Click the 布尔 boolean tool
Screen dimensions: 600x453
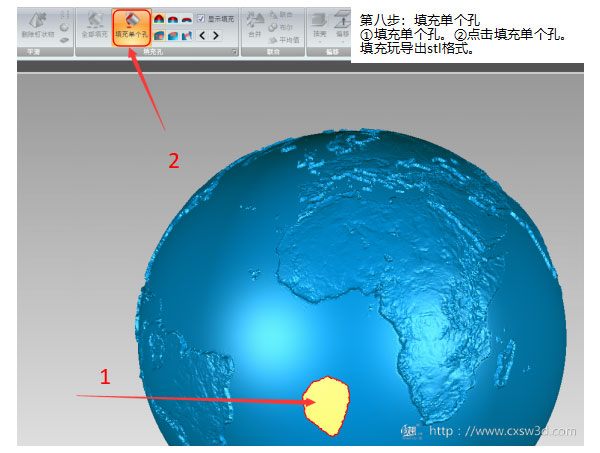pos(280,28)
